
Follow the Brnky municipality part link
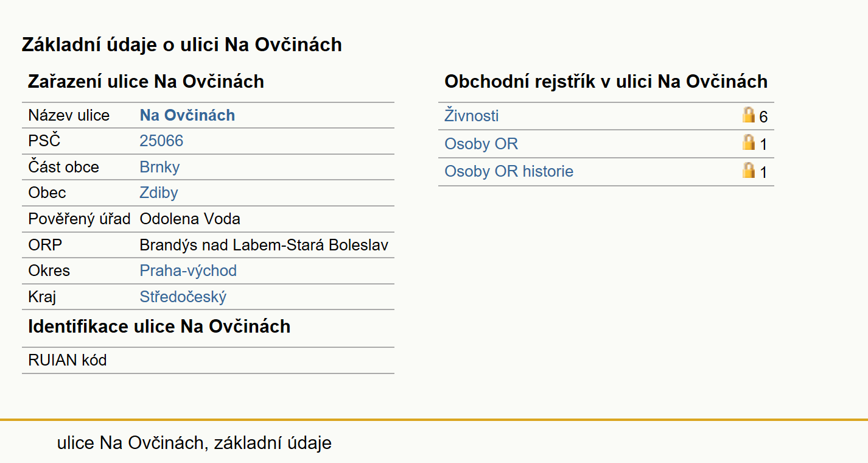159,168
